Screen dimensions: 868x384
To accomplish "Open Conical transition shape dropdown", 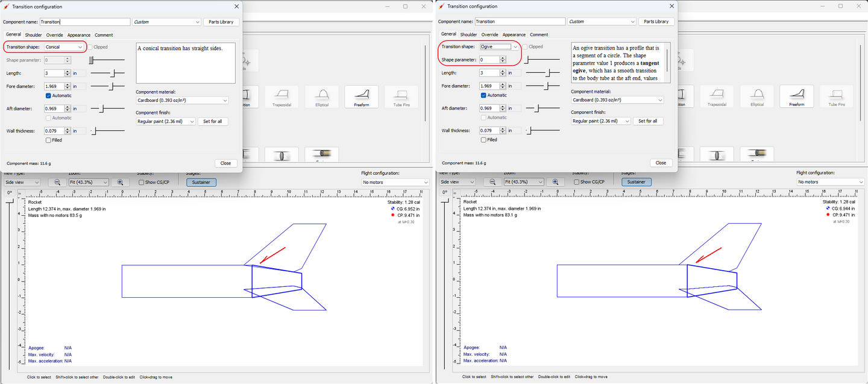I will 64,47.
